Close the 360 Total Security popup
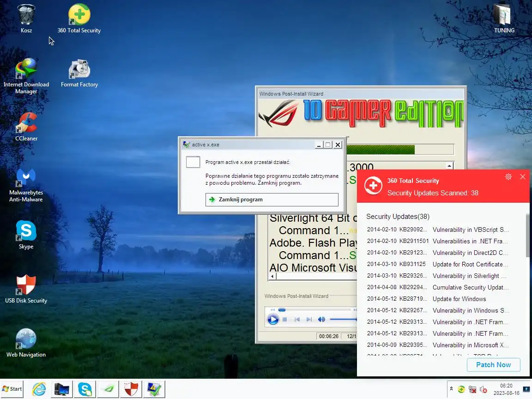 [x=522, y=176]
